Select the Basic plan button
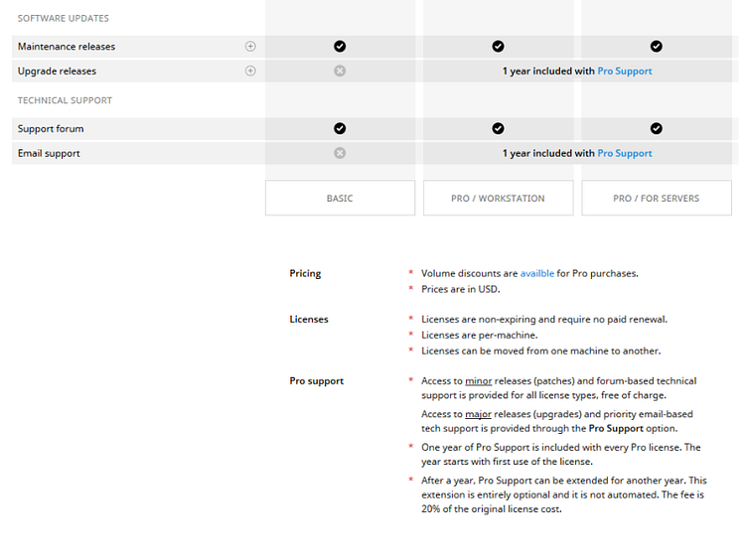 pyautogui.click(x=340, y=199)
